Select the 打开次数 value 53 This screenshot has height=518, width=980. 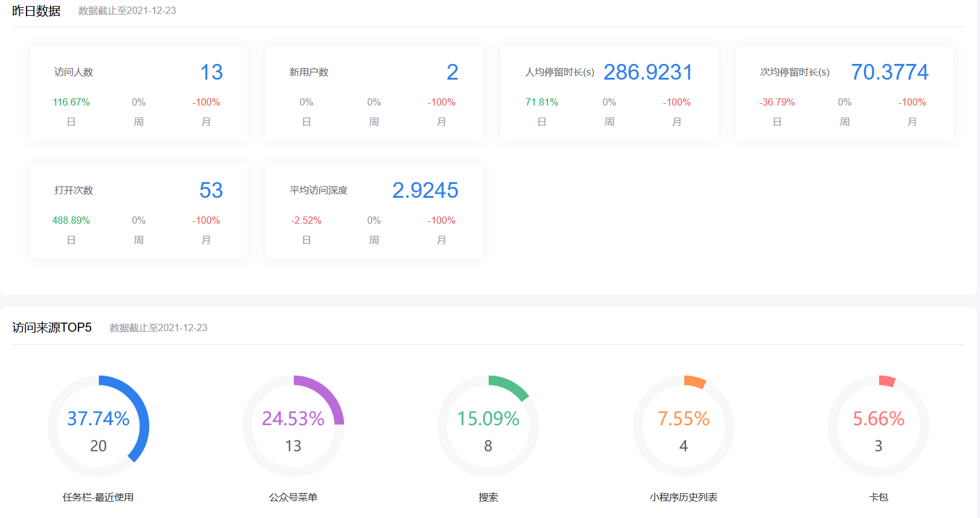tap(211, 191)
